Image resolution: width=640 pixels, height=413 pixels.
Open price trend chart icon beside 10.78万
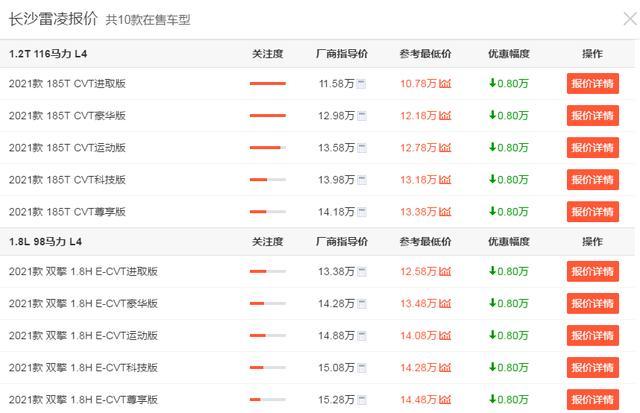445,83
